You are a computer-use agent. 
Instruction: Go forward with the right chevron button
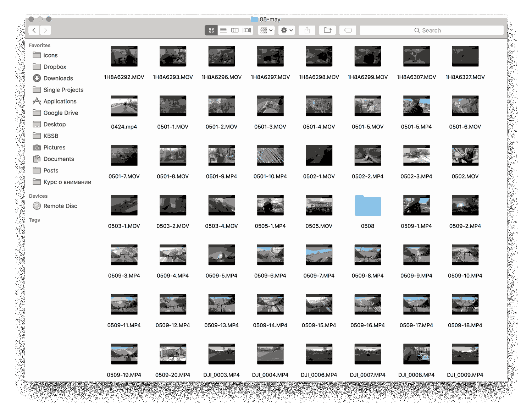coord(45,31)
